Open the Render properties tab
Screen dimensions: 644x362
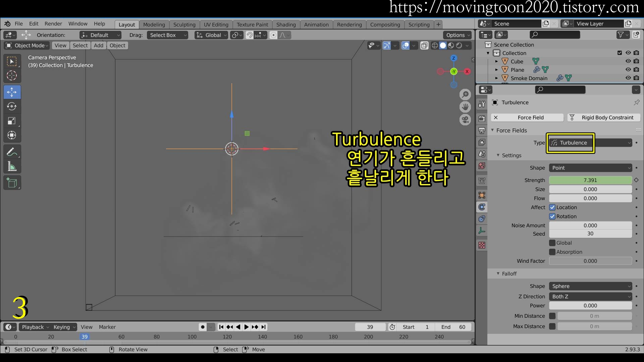tap(482, 118)
